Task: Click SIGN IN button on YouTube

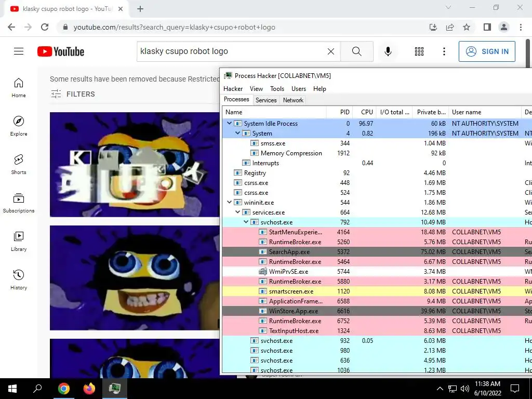Action: pos(487,51)
